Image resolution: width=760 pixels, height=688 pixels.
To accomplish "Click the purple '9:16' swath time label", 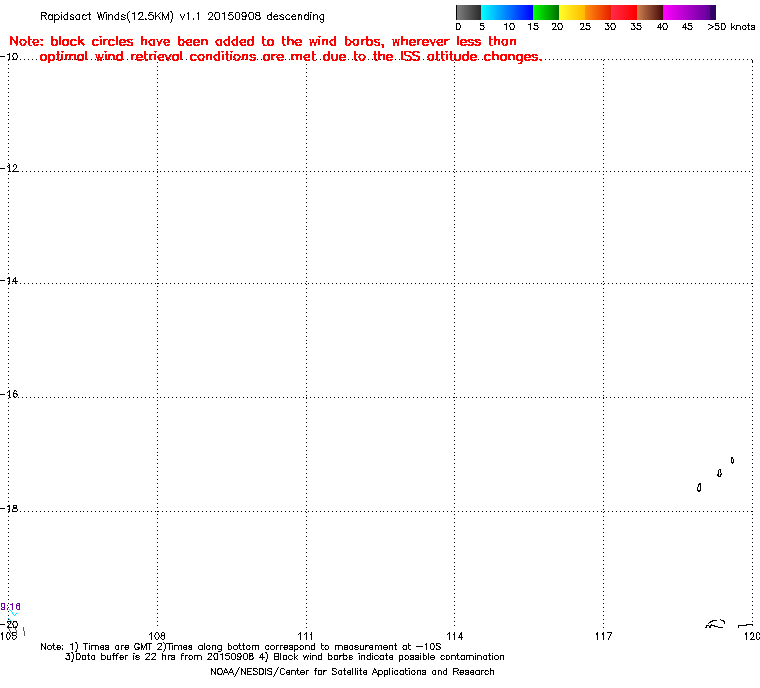I will pyautogui.click(x=10, y=607).
